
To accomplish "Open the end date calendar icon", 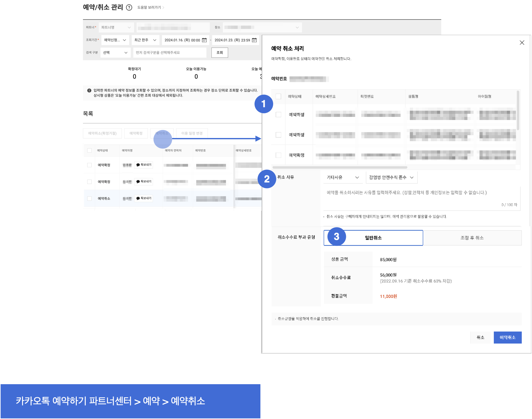I will tap(254, 40).
